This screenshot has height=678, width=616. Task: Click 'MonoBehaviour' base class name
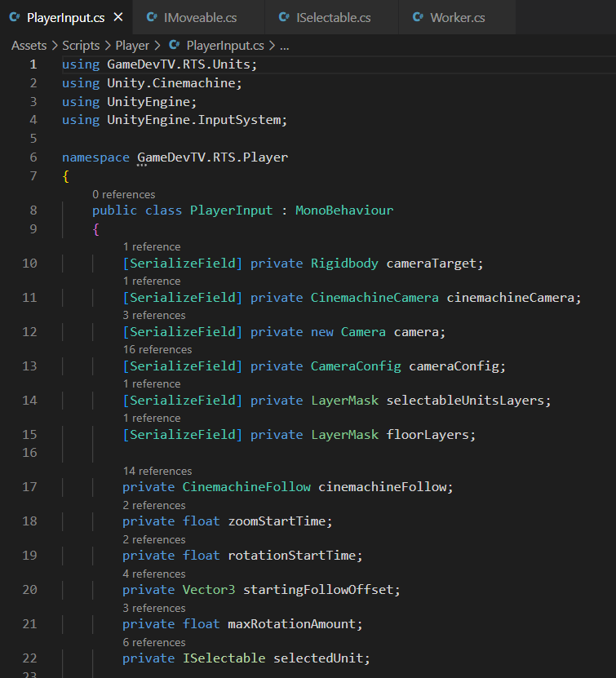344,210
